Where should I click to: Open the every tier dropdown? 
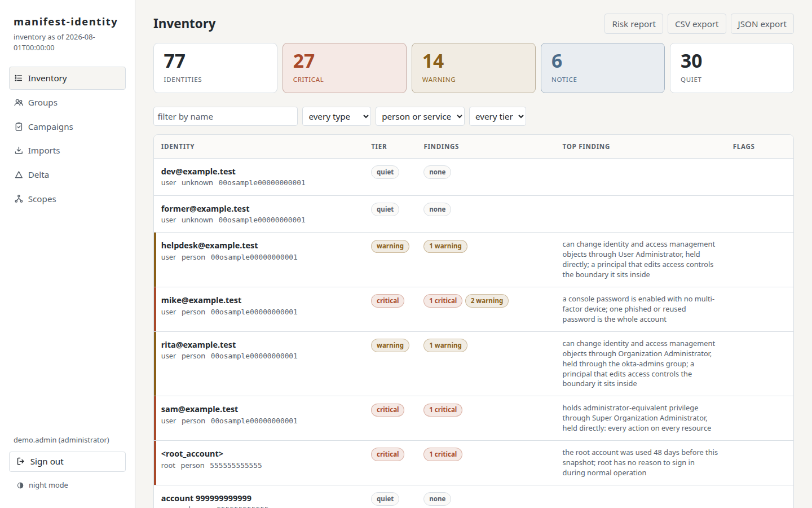[497, 116]
